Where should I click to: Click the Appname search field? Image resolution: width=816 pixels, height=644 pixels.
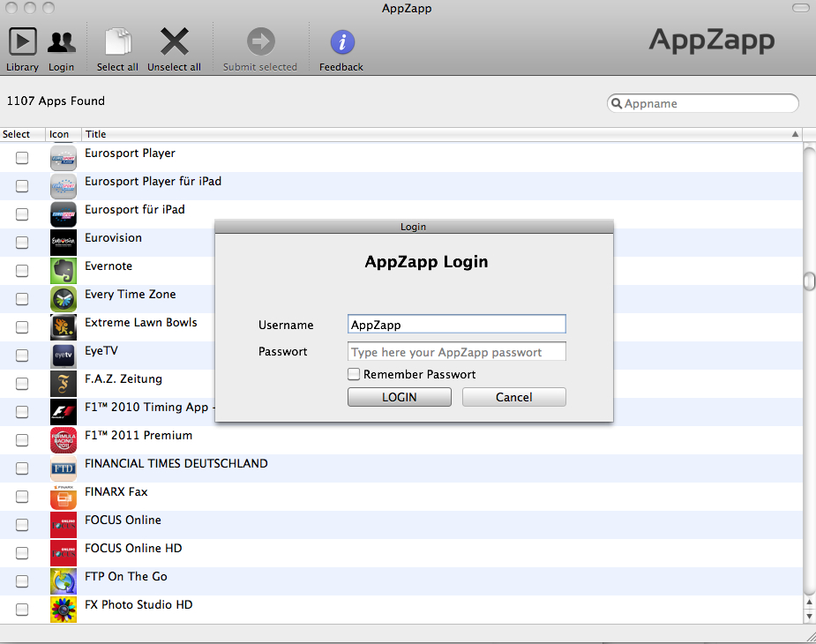[702, 103]
